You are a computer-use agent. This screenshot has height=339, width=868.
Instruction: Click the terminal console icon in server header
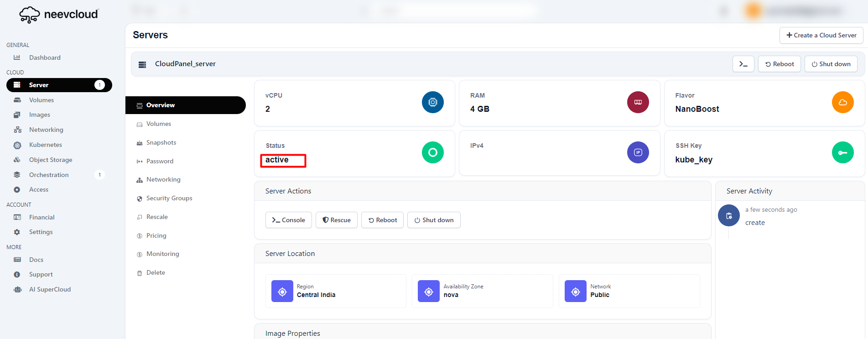(743, 64)
